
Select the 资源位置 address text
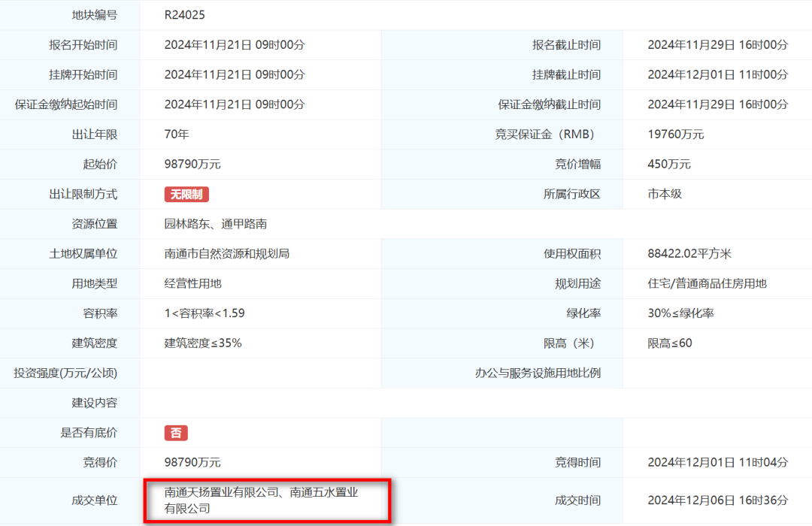pos(215,223)
